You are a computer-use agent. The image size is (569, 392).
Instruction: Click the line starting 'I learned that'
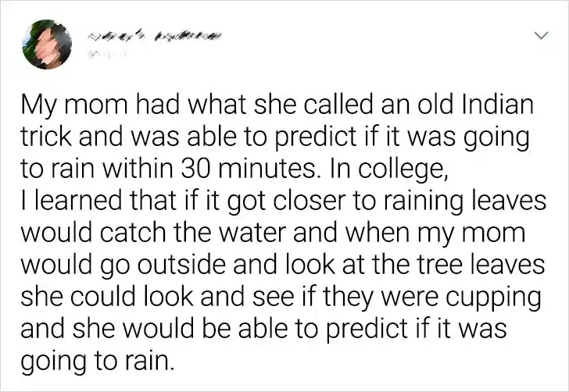[x=283, y=202]
